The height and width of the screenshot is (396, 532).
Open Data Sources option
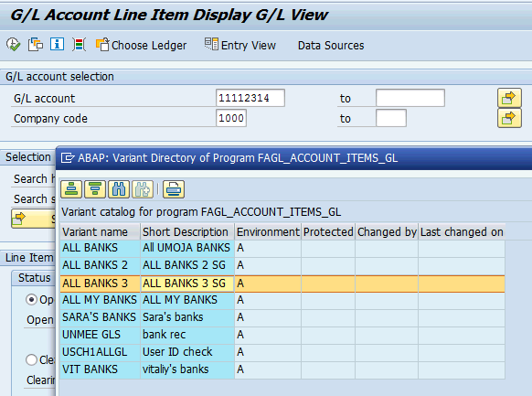coord(331,46)
